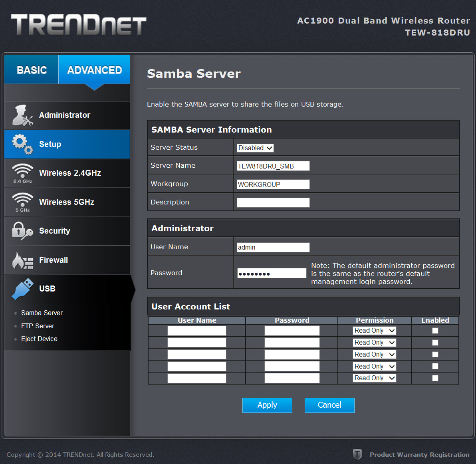The height and width of the screenshot is (464, 476).
Task: Open the Wireless 5GHz menu section
Action: [67, 202]
